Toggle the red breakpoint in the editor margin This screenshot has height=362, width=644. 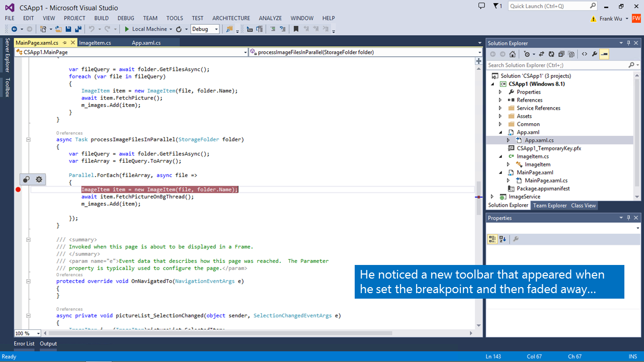click(18, 190)
